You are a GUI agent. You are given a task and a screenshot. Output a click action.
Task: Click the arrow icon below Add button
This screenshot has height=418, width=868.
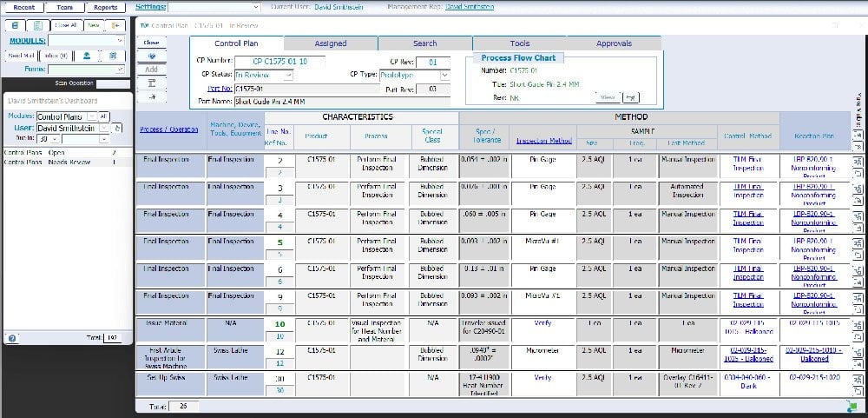tap(151, 96)
